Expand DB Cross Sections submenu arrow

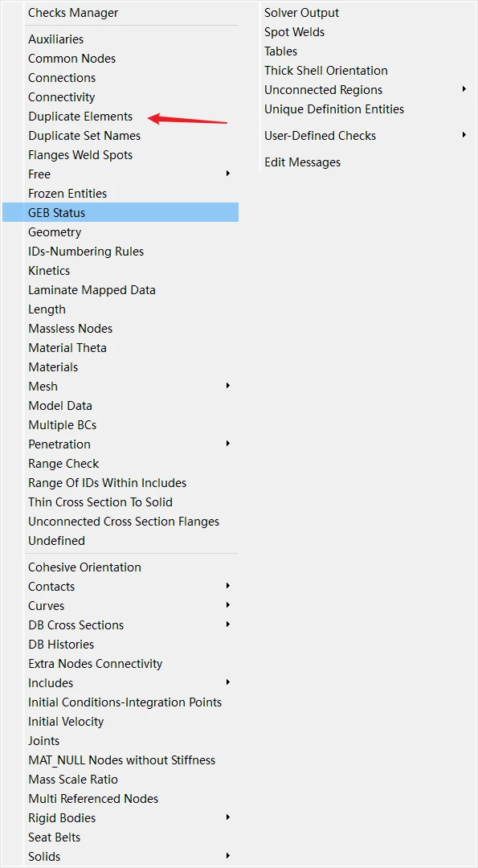228,625
